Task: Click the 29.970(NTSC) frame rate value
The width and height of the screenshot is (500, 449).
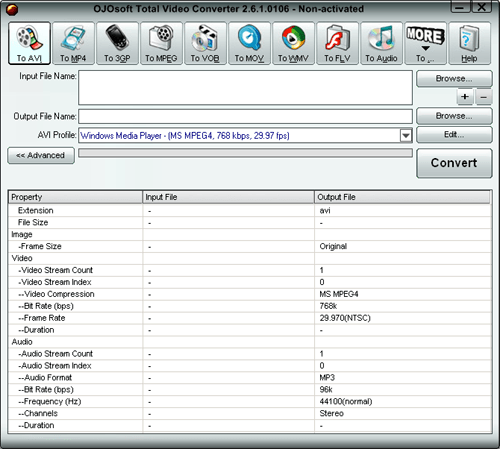Action: pyautogui.click(x=345, y=318)
